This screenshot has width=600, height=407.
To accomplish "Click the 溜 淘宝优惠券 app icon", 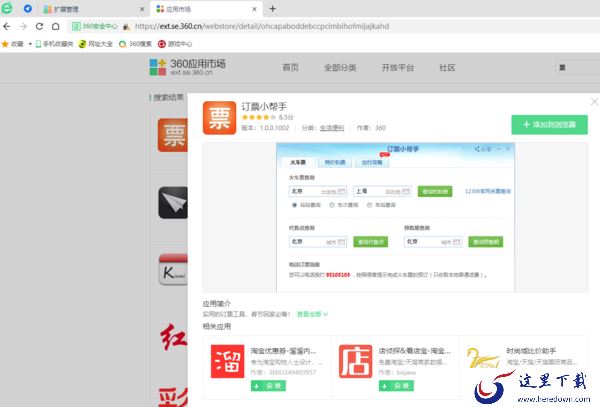I will click(227, 361).
